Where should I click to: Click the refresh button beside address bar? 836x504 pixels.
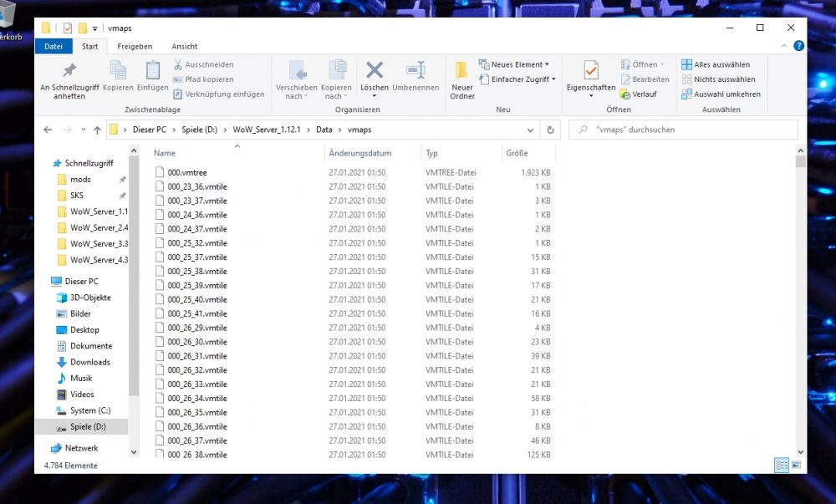[550, 130]
